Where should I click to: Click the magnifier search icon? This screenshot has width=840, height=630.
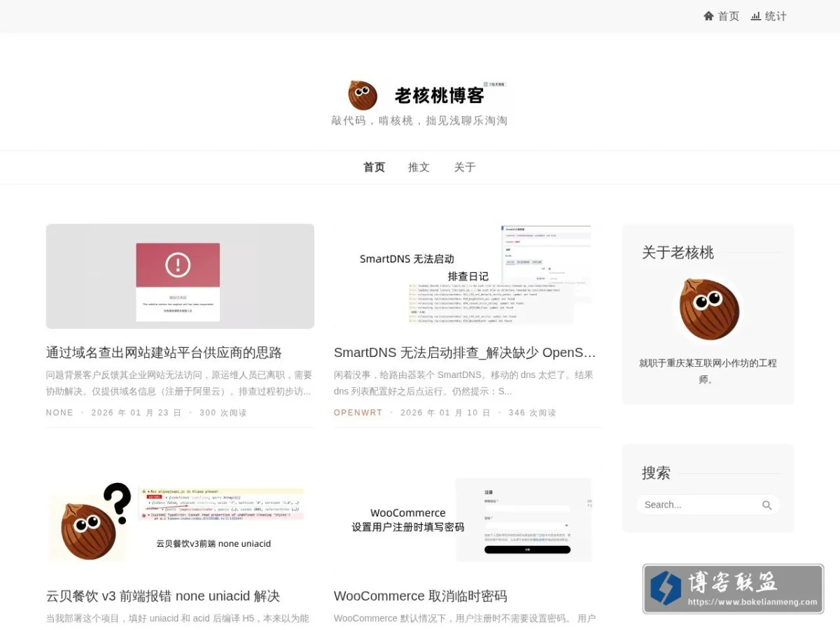coord(767,505)
